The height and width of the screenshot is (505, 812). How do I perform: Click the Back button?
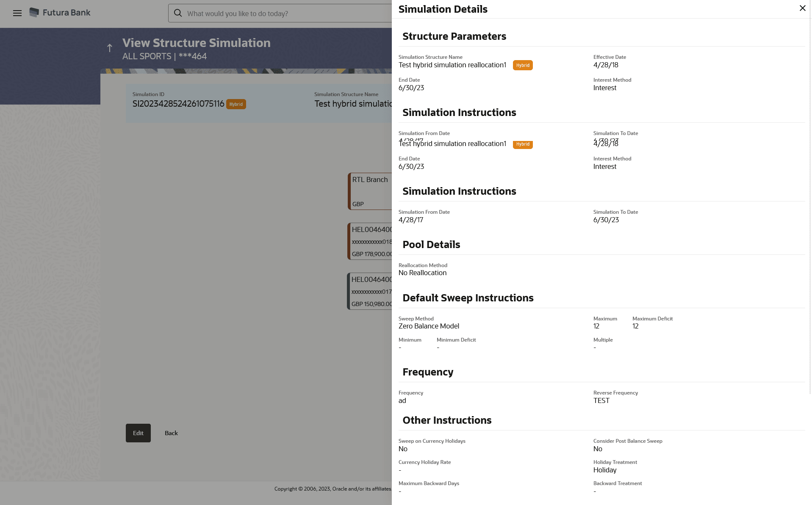click(171, 433)
